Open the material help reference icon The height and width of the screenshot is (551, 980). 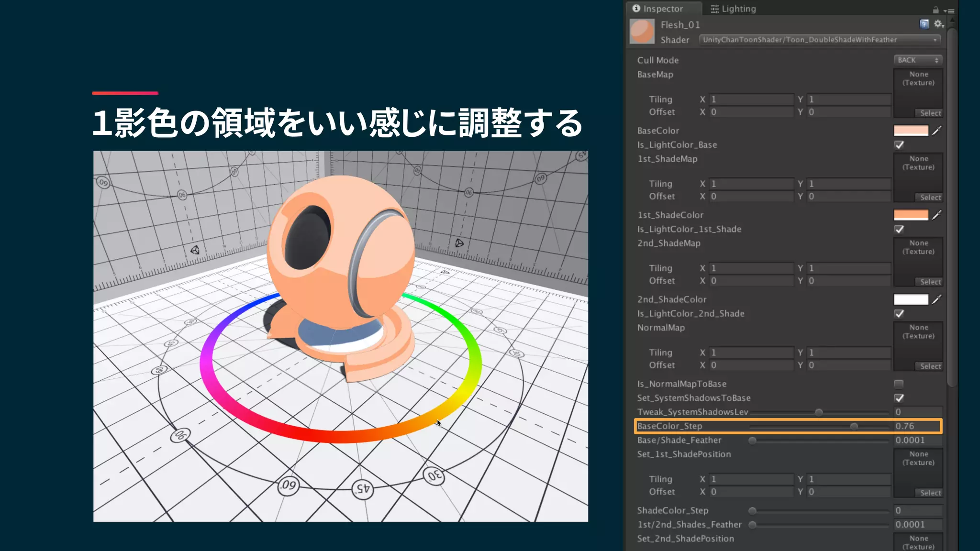pos(924,24)
